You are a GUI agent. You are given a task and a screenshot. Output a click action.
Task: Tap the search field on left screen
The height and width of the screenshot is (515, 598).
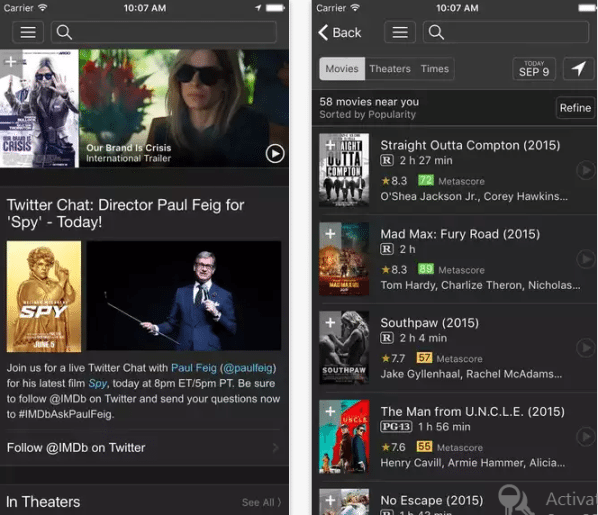(x=164, y=32)
